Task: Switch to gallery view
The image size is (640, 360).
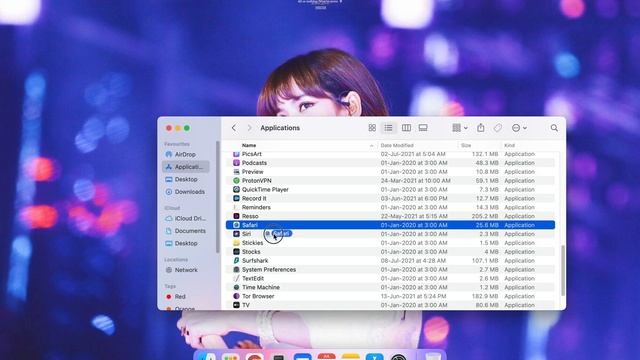Action: point(423,128)
